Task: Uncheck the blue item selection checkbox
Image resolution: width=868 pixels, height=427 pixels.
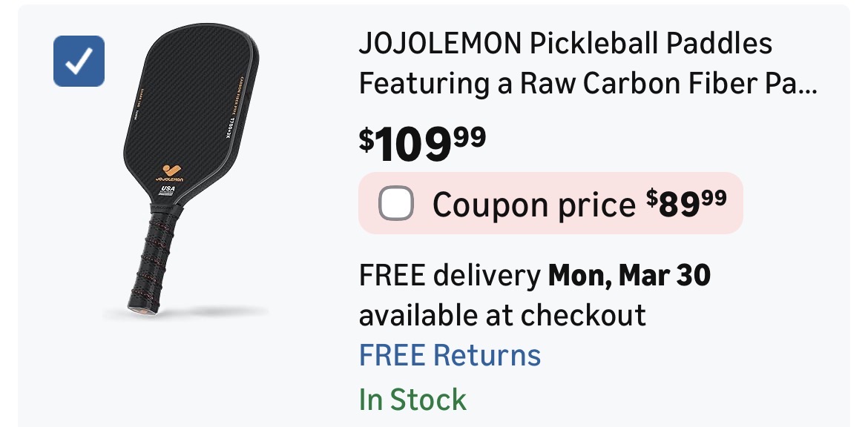Action: point(79,62)
